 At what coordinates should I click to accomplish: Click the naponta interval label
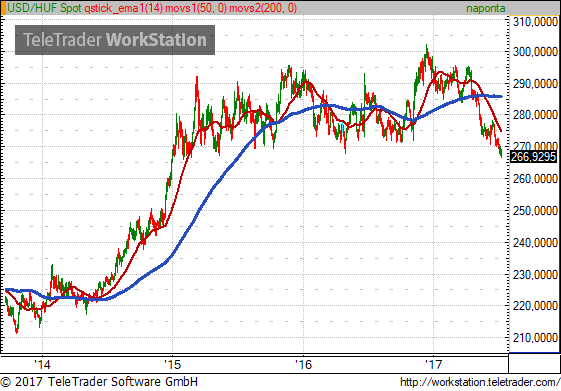coord(486,8)
